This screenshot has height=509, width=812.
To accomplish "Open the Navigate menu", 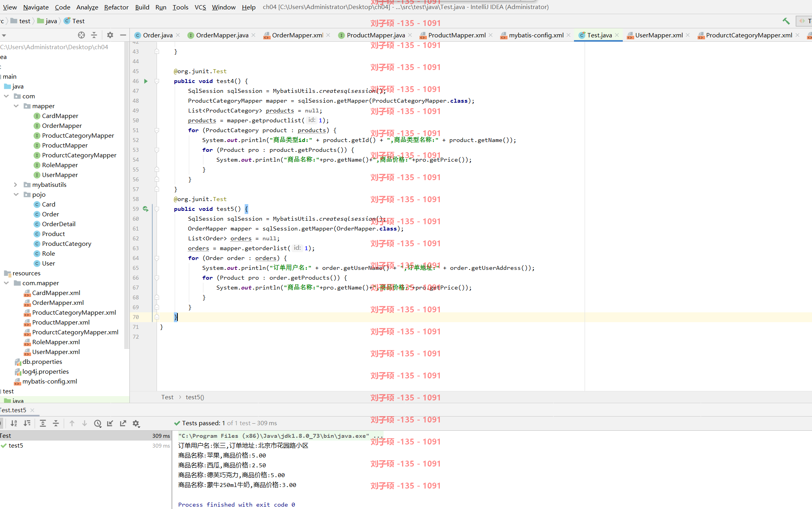I will tap(36, 7).
